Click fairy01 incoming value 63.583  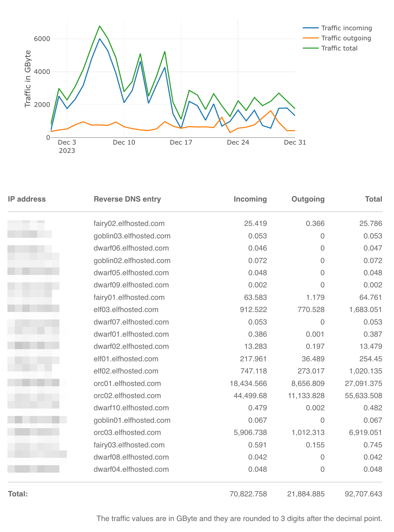tap(256, 297)
